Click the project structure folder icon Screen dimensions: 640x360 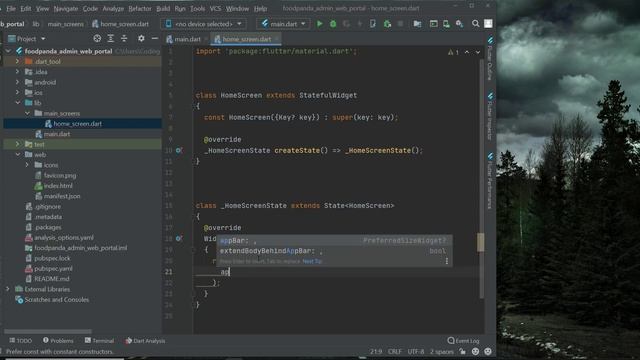(417, 24)
